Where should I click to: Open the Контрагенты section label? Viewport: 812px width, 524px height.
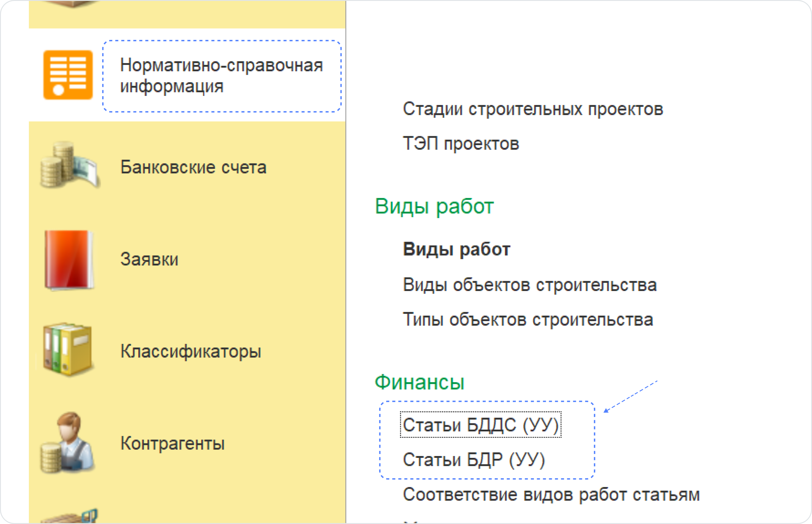point(173,443)
